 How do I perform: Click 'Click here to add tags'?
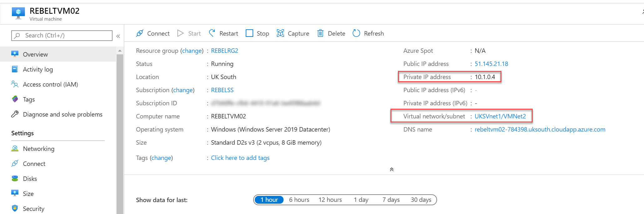point(240,158)
